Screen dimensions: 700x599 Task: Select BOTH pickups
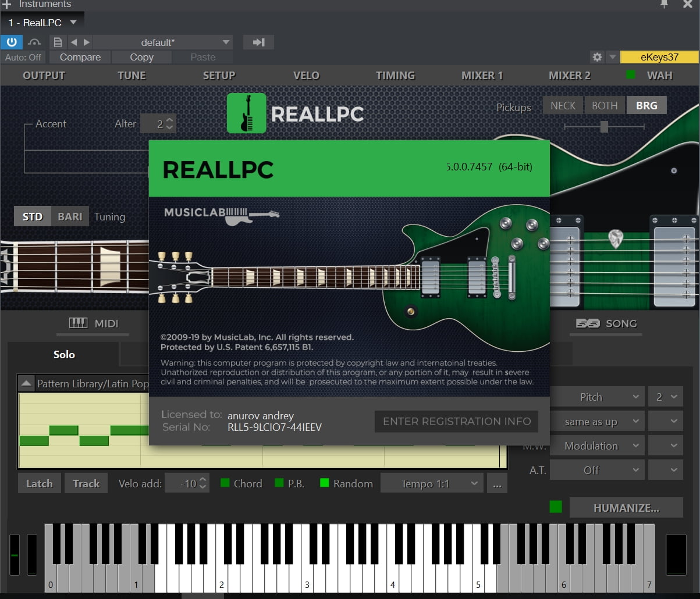(x=605, y=105)
